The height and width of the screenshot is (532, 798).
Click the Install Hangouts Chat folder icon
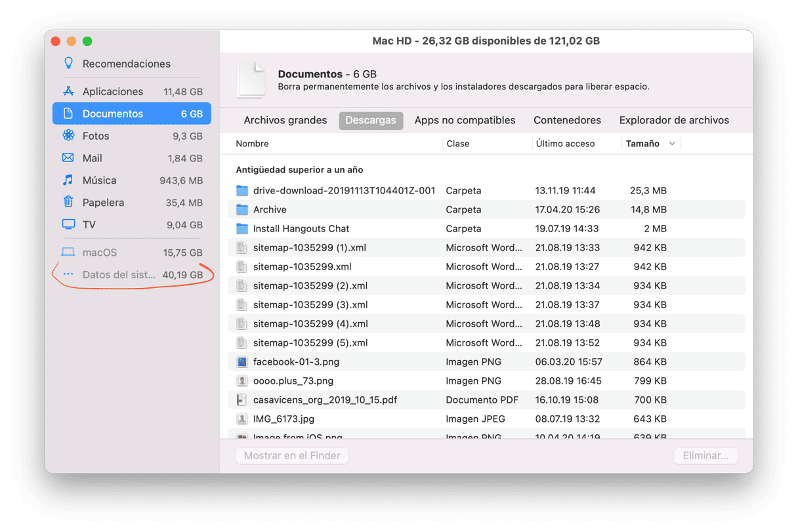242,229
